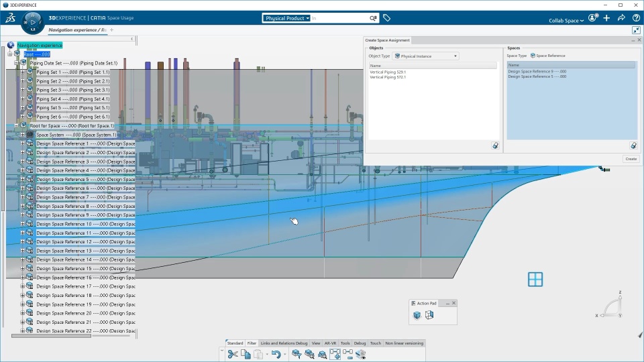Switch to the Filter toolbar tab

point(252,343)
